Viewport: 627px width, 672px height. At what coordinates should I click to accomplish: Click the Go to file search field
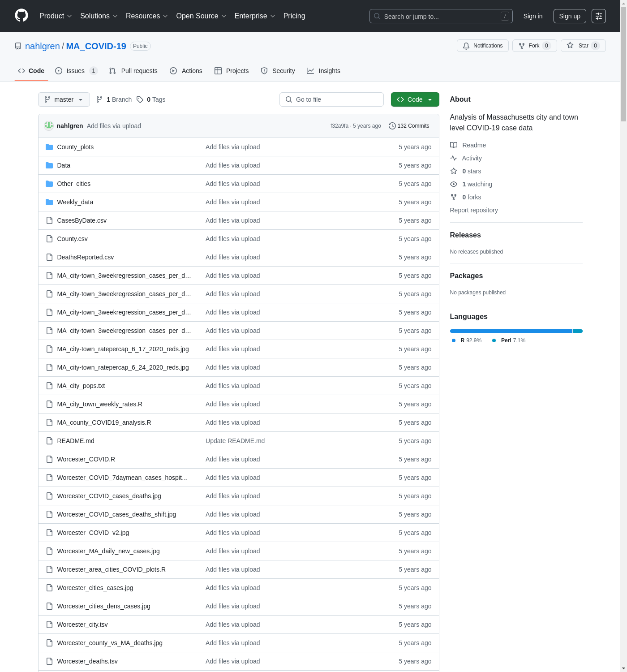pyautogui.click(x=331, y=99)
